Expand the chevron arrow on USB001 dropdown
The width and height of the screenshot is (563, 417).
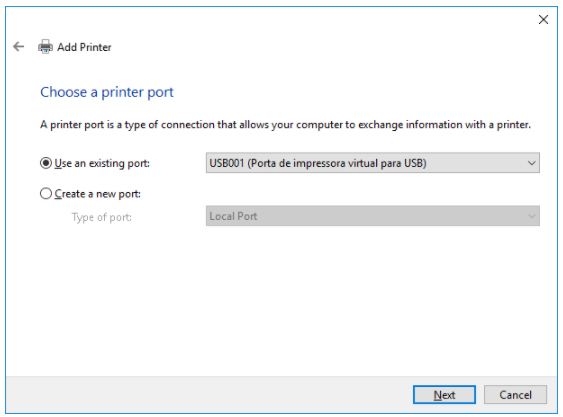(531, 163)
